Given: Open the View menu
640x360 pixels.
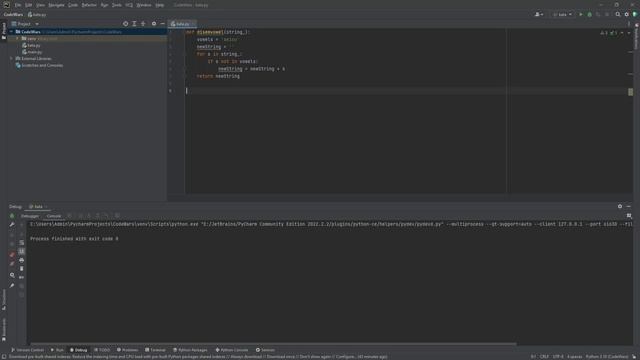Looking at the screenshot, I should [x=40, y=5].
